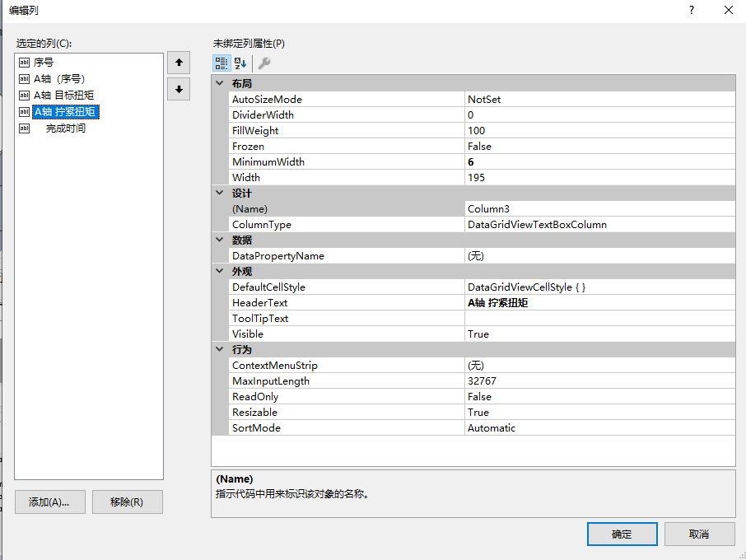Select the 完成时间 column in the list
Viewport: 746px width, 560px height.
[66, 128]
